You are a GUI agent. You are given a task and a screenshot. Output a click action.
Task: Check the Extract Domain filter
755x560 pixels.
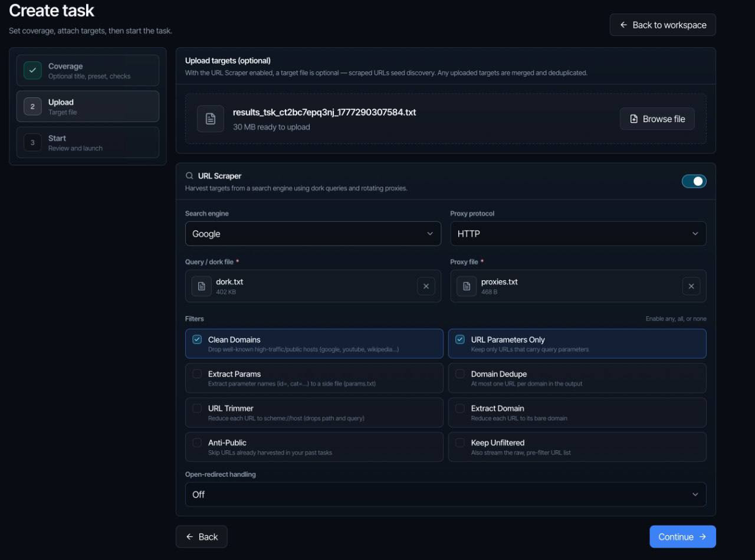460,408
